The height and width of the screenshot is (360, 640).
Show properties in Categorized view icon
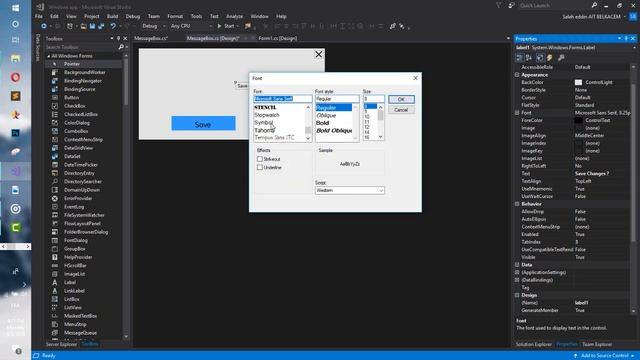click(x=520, y=58)
